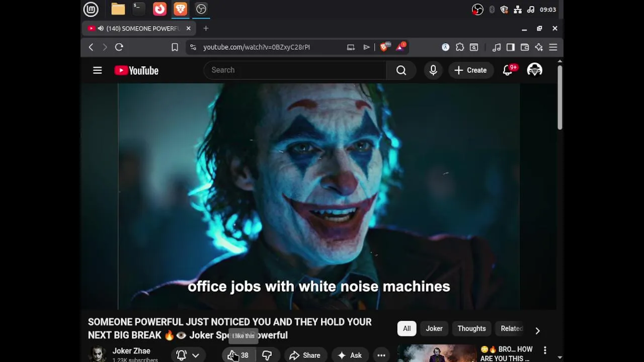Open YouTube notifications bell
This screenshot has width=644, height=362.
[508, 70]
